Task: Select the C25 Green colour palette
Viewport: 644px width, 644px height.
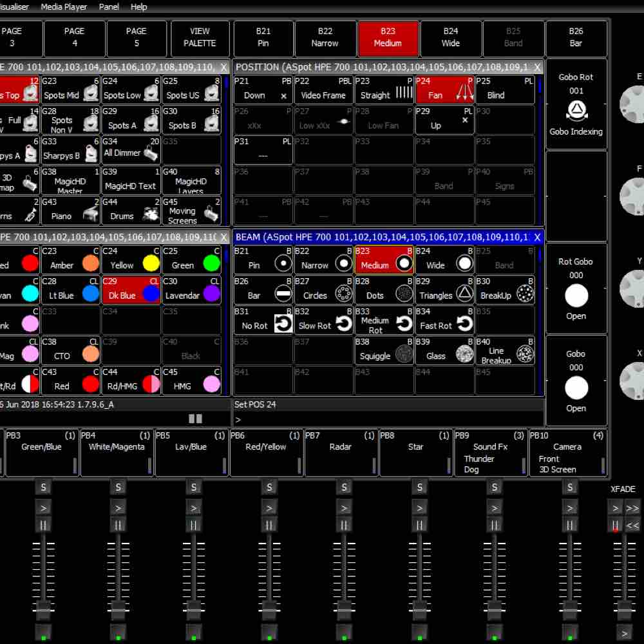Action: tap(191, 260)
